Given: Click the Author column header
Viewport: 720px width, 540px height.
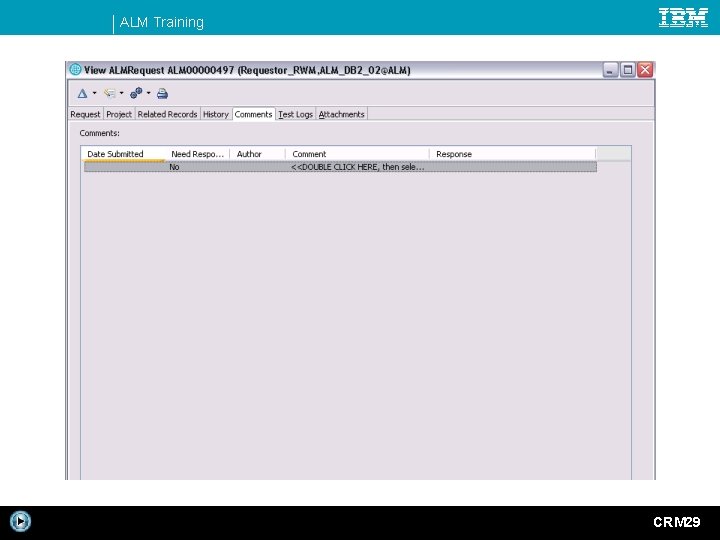Looking at the screenshot, I should coord(258,154).
